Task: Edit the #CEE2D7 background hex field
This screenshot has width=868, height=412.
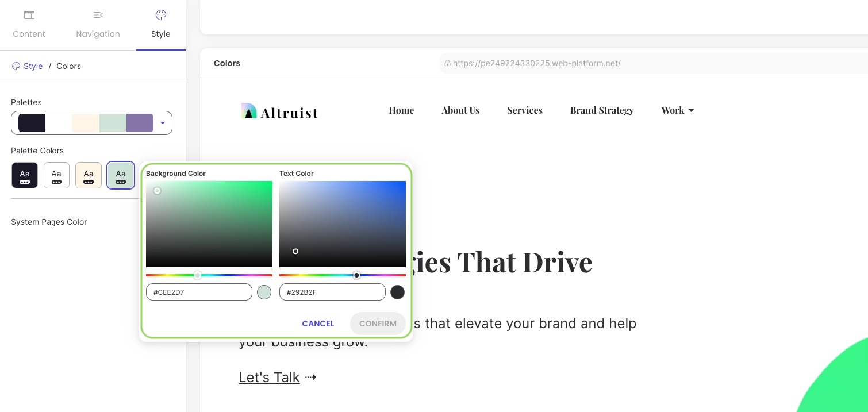Action: [x=199, y=292]
